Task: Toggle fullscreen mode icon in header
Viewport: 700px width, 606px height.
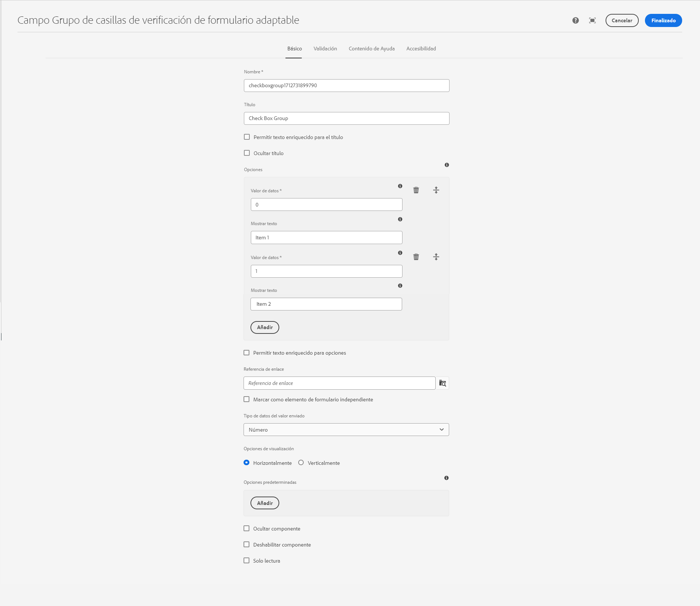Action: tap(592, 20)
